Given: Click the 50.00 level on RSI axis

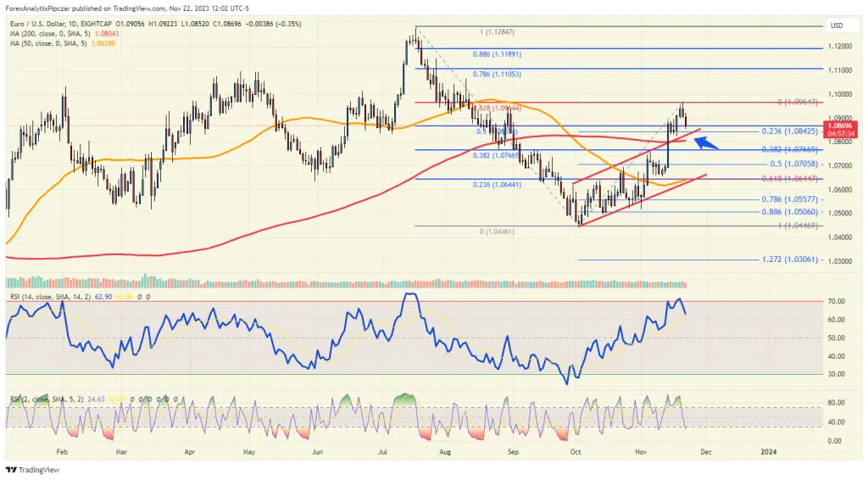Looking at the screenshot, I should point(837,338).
